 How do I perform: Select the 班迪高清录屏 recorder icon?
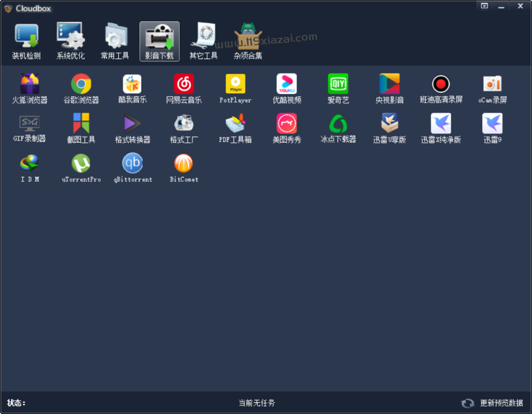[441, 83]
